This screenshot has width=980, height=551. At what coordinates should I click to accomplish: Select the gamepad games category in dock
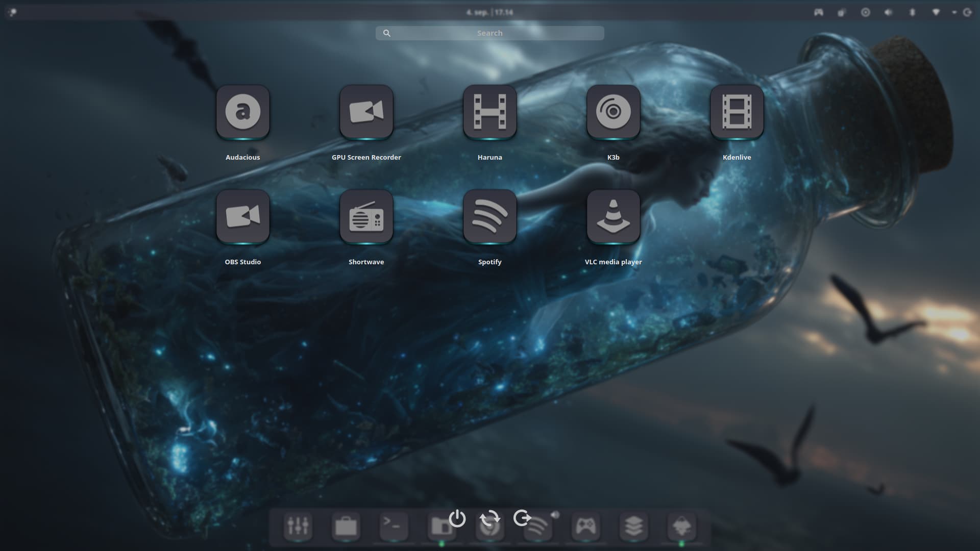(585, 526)
